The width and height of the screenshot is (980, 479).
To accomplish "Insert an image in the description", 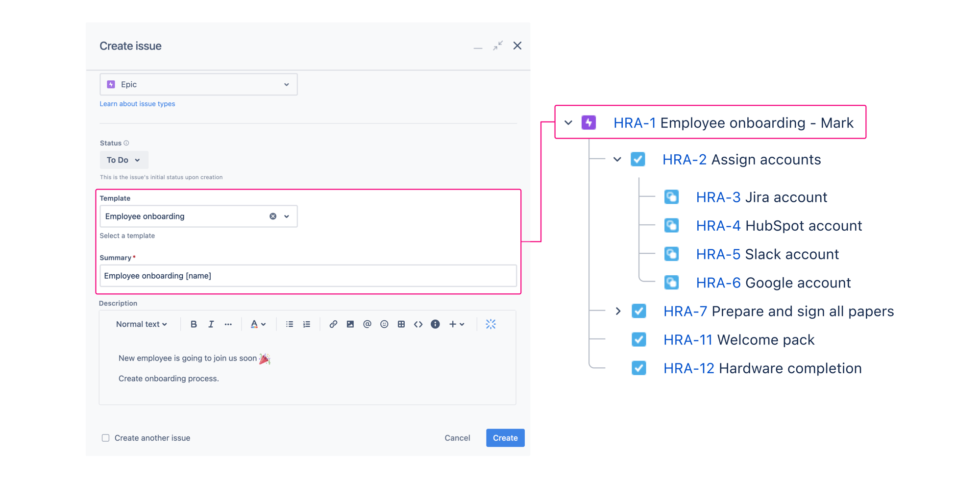I will tap(350, 324).
